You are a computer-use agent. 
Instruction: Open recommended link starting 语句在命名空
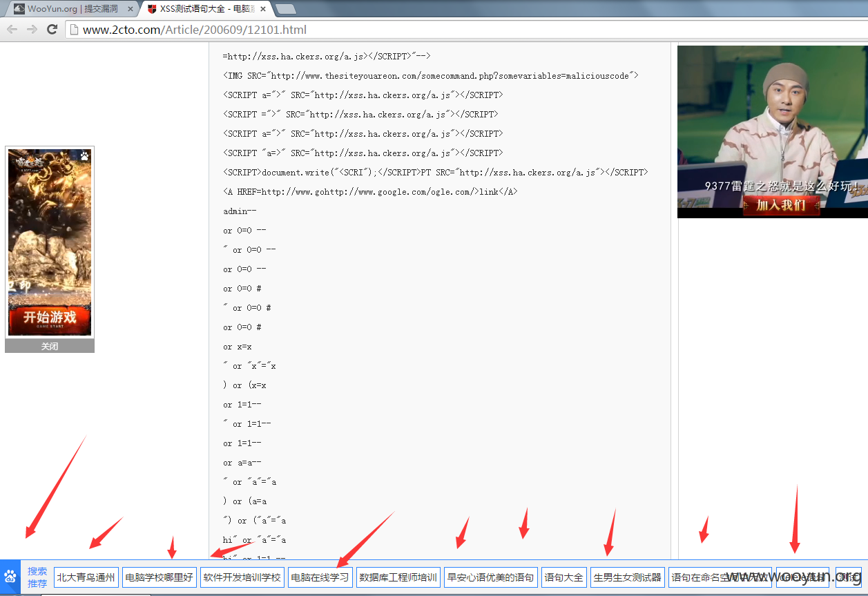720,577
